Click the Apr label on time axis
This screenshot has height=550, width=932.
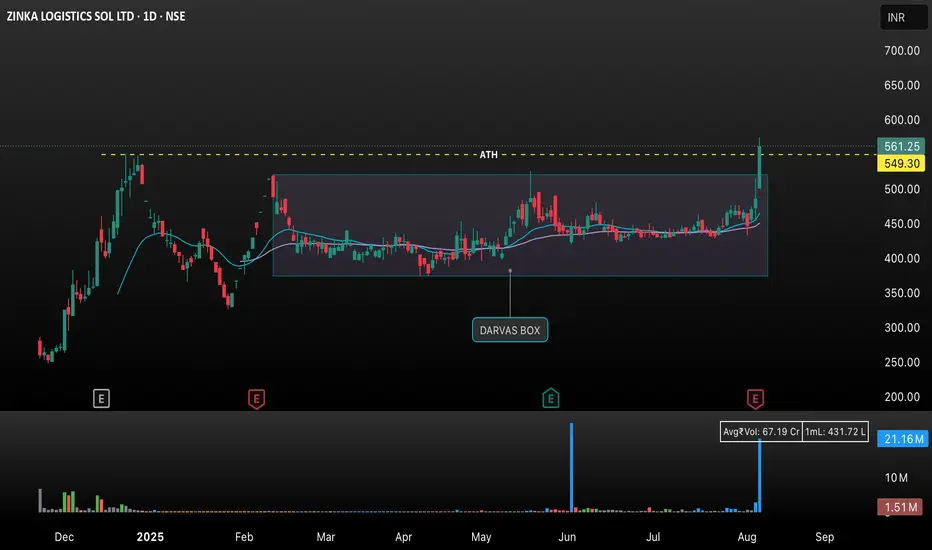pyautogui.click(x=404, y=537)
